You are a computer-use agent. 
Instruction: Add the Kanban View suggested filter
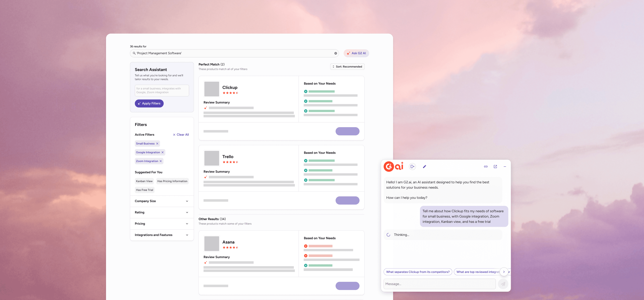pos(144,181)
